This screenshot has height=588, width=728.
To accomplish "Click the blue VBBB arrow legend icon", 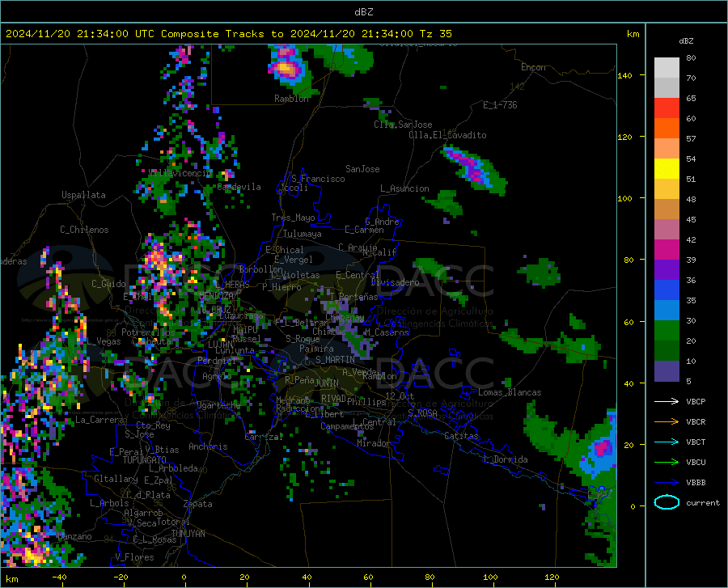I will click(x=667, y=482).
